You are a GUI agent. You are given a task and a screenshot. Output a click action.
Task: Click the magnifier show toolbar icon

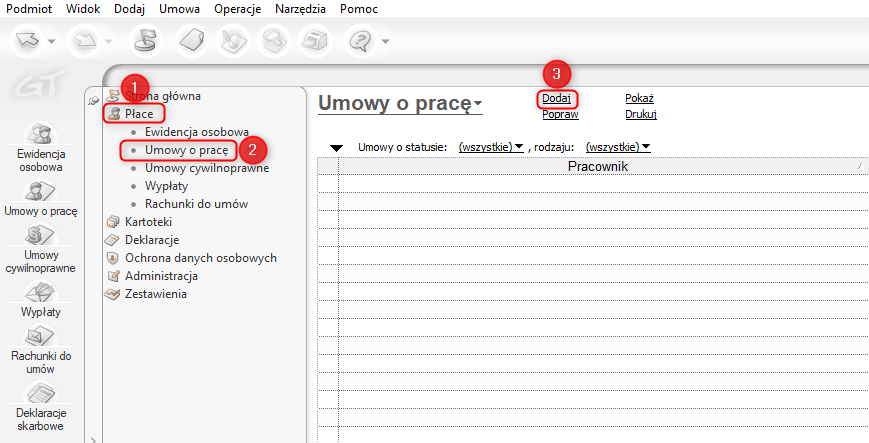(x=274, y=40)
